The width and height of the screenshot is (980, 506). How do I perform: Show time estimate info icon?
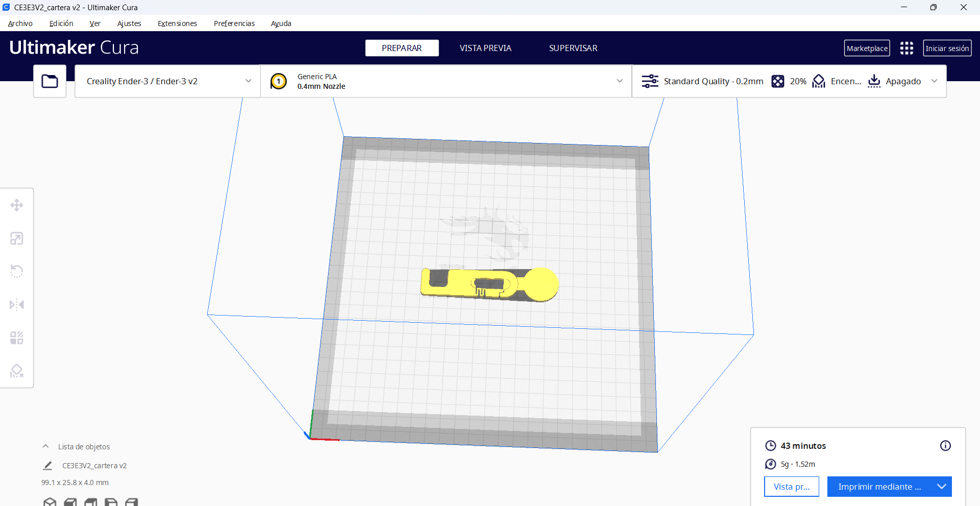point(945,446)
